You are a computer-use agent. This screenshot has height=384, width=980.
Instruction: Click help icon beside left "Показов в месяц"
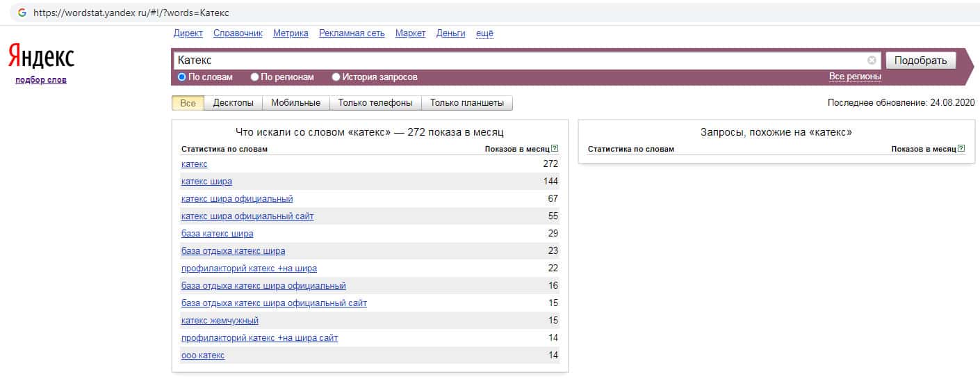pyautogui.click(x=554, y=149)
